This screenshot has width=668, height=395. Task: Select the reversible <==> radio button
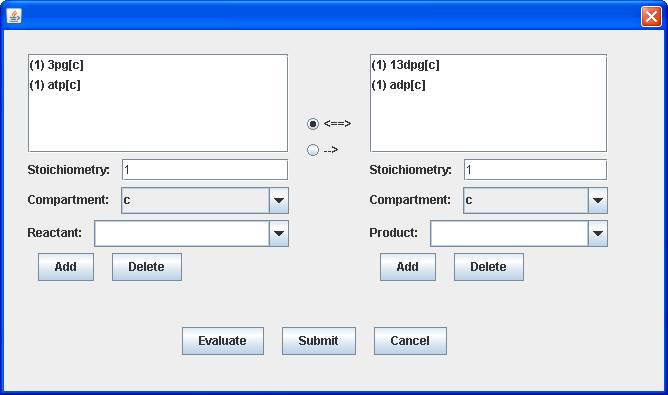tap(313, 124)
